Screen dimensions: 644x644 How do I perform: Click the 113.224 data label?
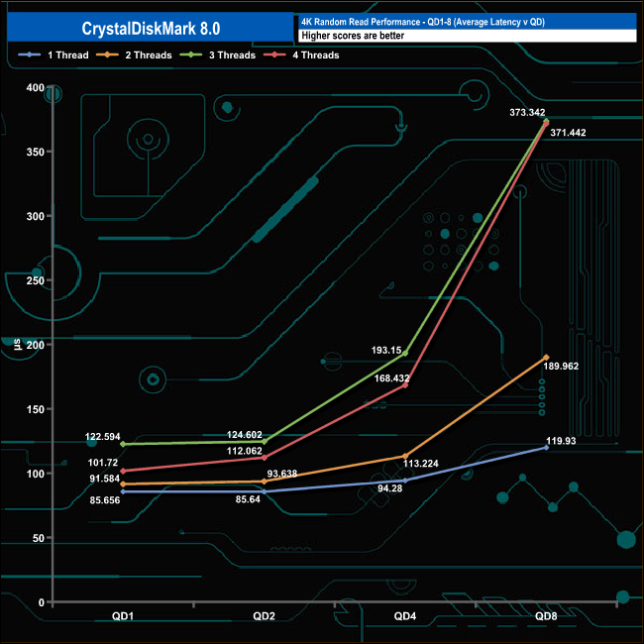[x=420, y=464]
